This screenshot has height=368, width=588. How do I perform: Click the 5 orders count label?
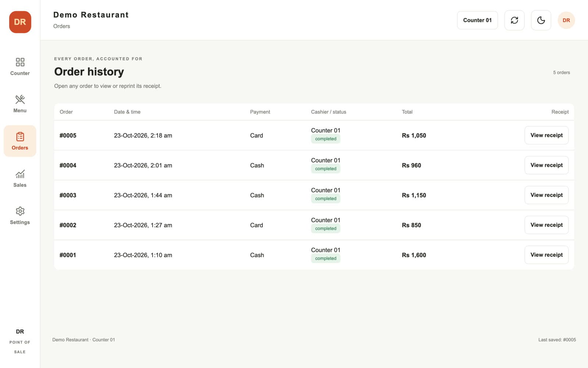(562, 72)
